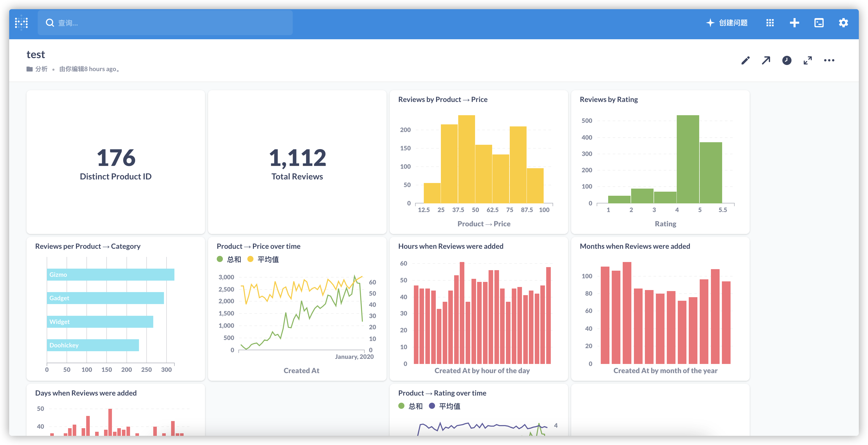
Task: Edit the dashboard with pencil icon
Action: click(x=745, y=60)
